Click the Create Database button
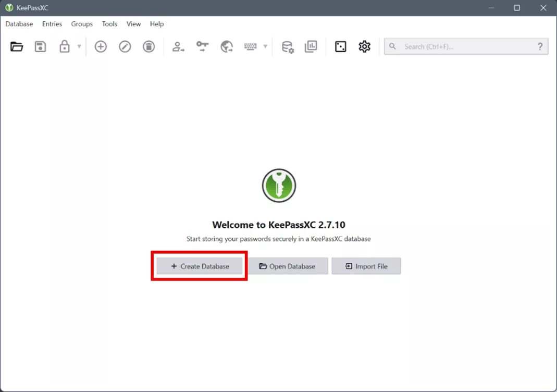Image resolution: width=557 pixels, height=392 pixels. point(200,266)
